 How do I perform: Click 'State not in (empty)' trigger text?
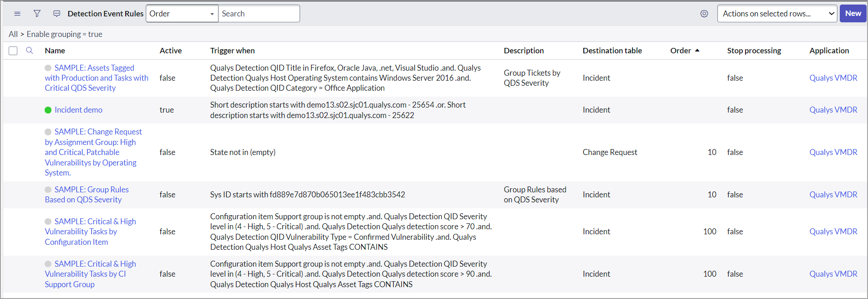(x=243, y=152)
